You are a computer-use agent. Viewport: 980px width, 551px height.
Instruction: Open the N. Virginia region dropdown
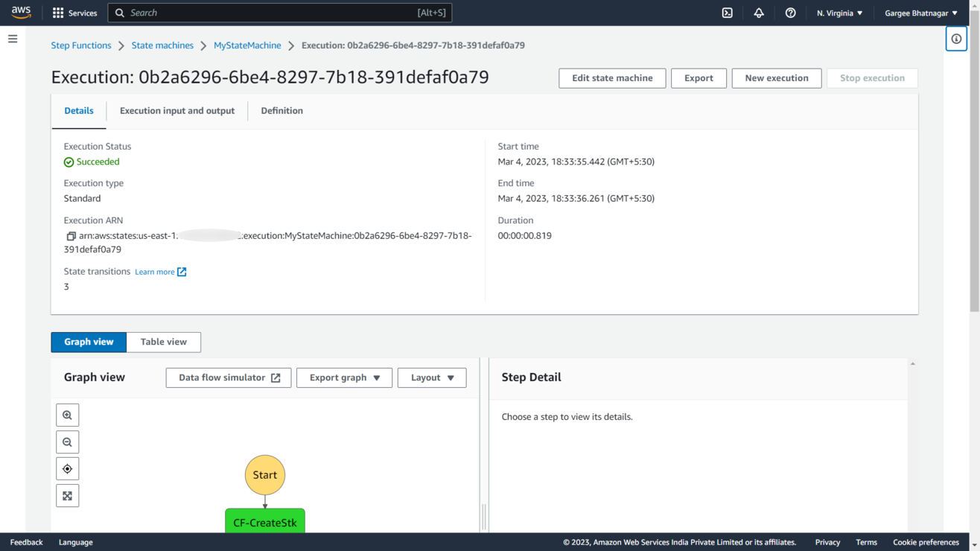(839, 13)
